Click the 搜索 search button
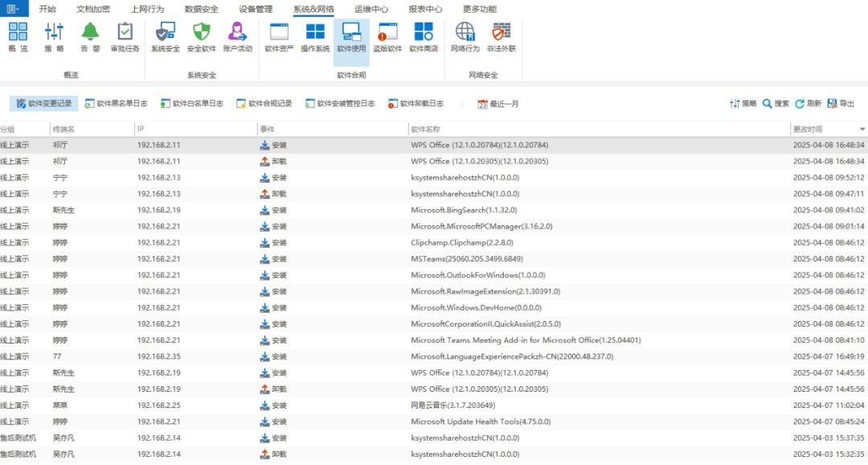 point(776,104)
